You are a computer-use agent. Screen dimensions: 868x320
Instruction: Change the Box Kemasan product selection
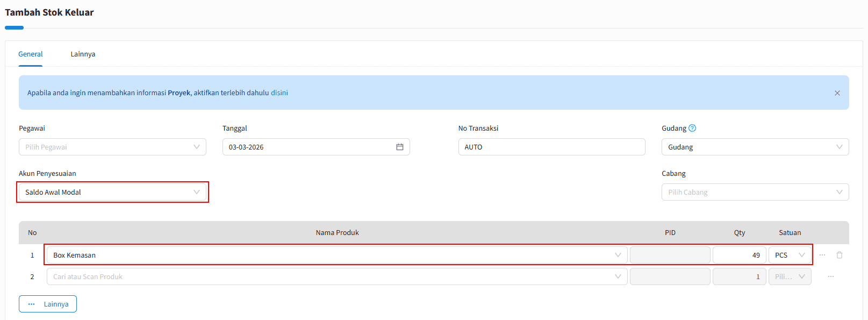336,255
